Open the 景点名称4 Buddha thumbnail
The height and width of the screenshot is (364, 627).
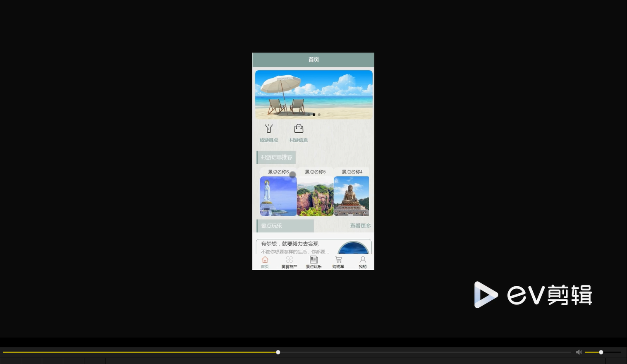coord(352,196)
